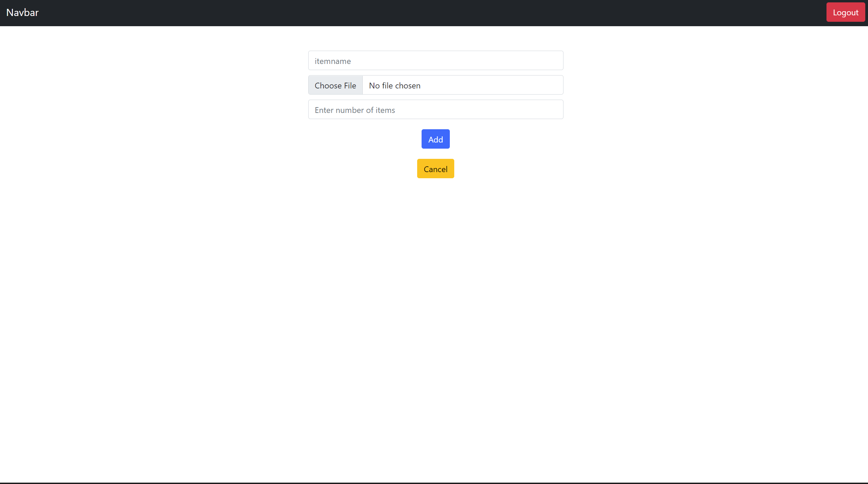868x484 pixels.
Task: Place cursor in itemname placeholder field
Action: [333, 61]
